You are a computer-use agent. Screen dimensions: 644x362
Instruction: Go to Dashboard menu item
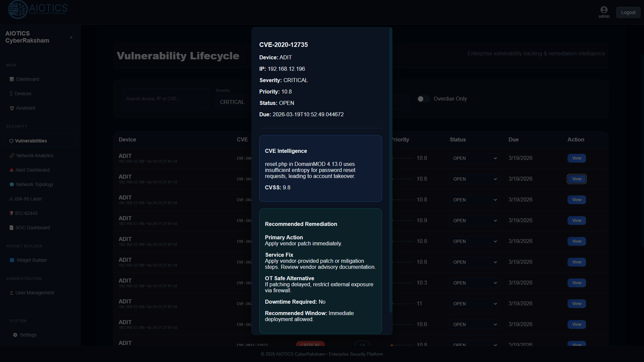(27, 79)
